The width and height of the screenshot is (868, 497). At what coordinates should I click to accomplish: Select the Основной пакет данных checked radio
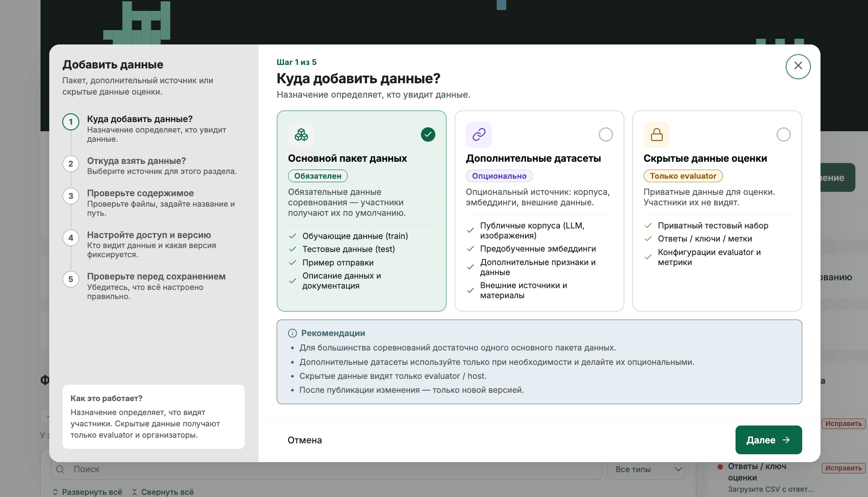click(428, 134)
